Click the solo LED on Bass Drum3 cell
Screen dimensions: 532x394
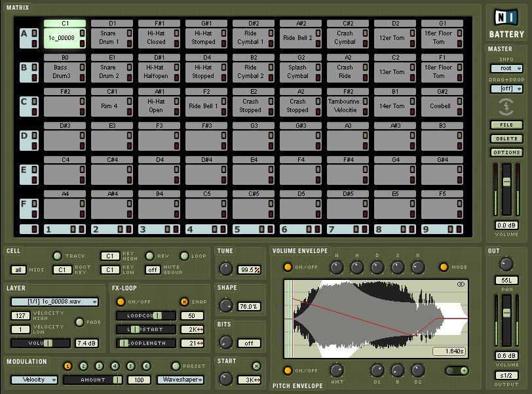pyautogui.click(x=82, y=67)
